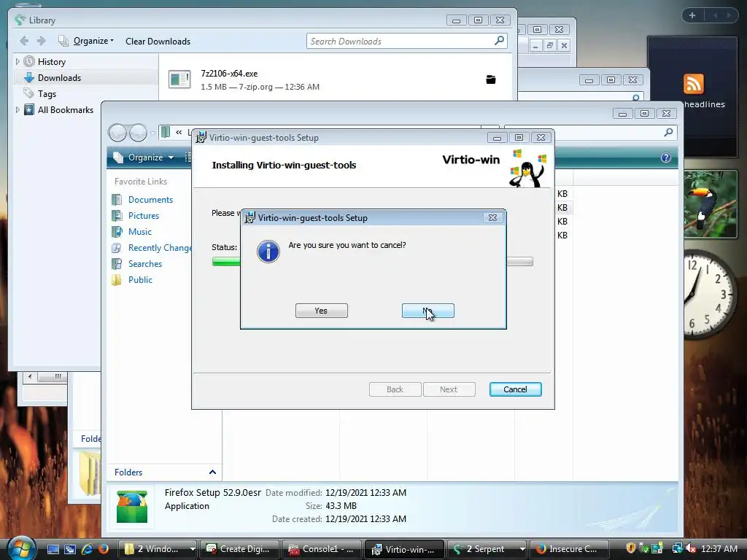Image resolution: width=747 pixels, height=560 pixels.
Task: Click the security shield tray icon
Action: (631, 548)
